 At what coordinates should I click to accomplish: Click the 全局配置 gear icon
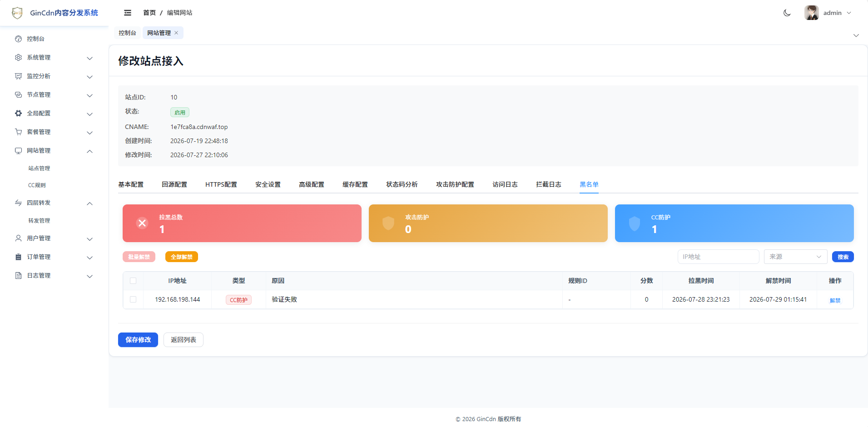coord(18,113)
